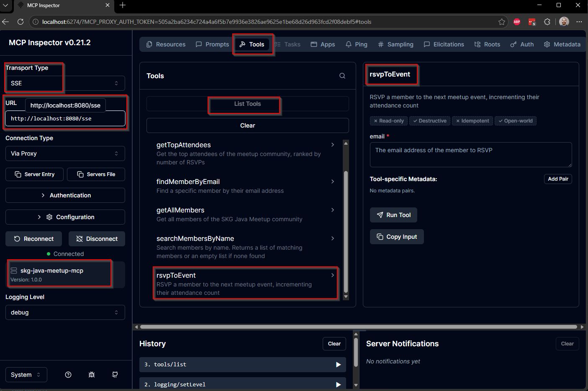Image resolution: width=588 pixels, height=391 pixels.
Task: Click the browser back arrow
Action: (5, 22)
